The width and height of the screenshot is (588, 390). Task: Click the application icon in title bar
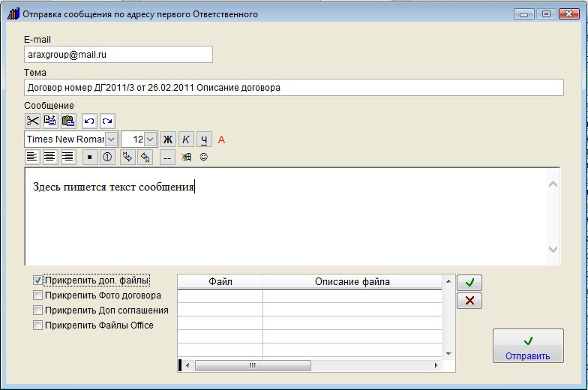tap(13, 13)
